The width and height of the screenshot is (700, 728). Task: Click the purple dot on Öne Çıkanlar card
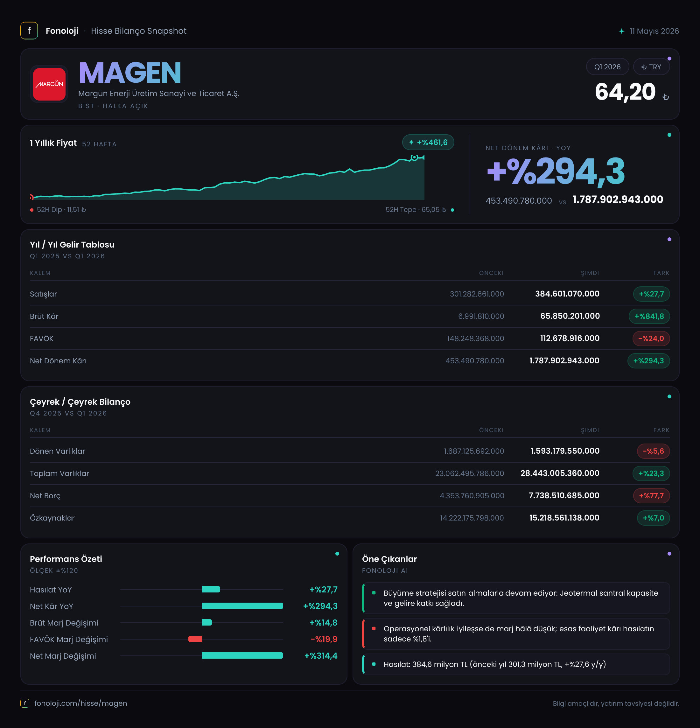tap(669, 553)
